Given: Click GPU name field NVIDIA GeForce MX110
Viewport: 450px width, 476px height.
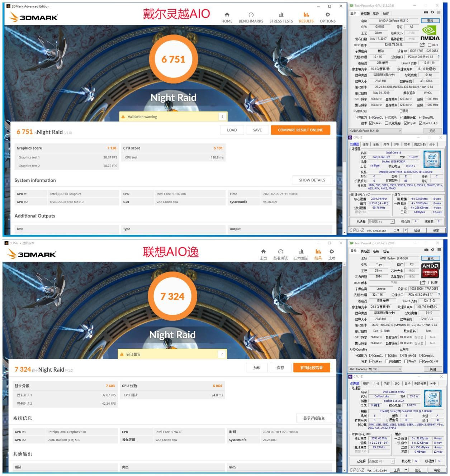Looking at the screenshot, I should click(x=393, y=21).
